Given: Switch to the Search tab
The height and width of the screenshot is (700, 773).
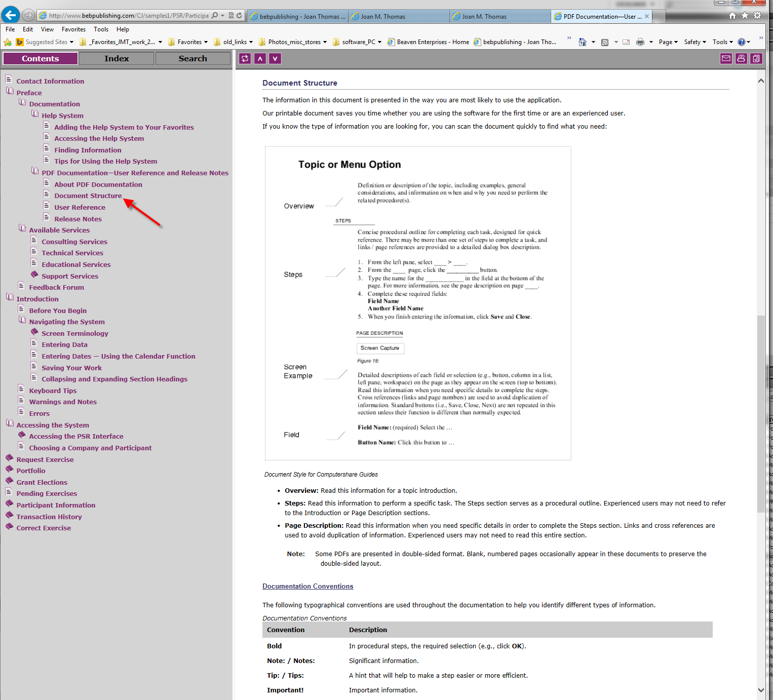Looking at the screenshot, I should click(x=192, y=59).
